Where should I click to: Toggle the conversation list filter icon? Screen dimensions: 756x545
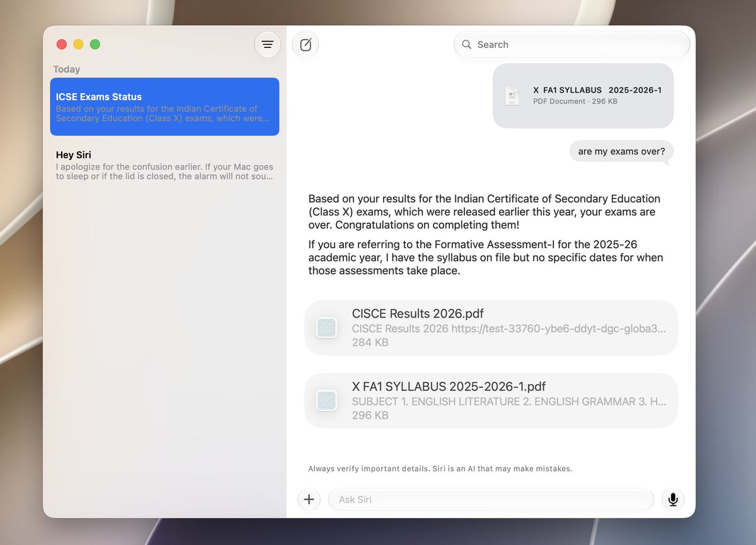268,45
